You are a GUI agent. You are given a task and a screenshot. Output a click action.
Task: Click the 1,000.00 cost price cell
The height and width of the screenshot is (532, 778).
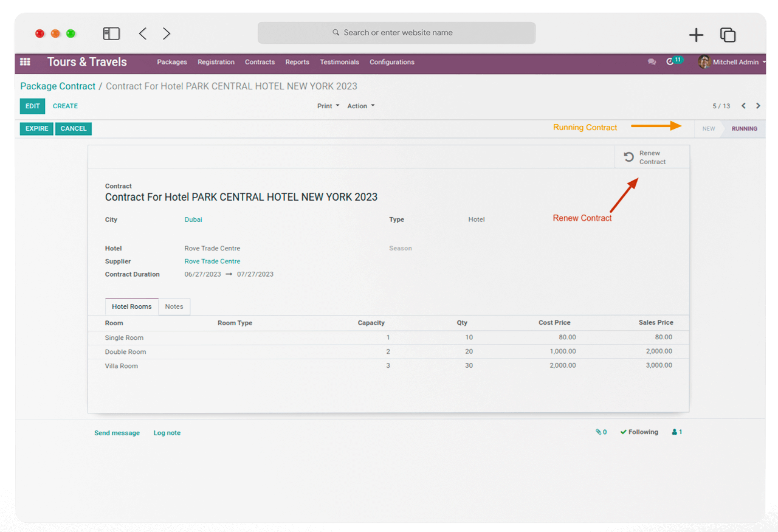563,351
